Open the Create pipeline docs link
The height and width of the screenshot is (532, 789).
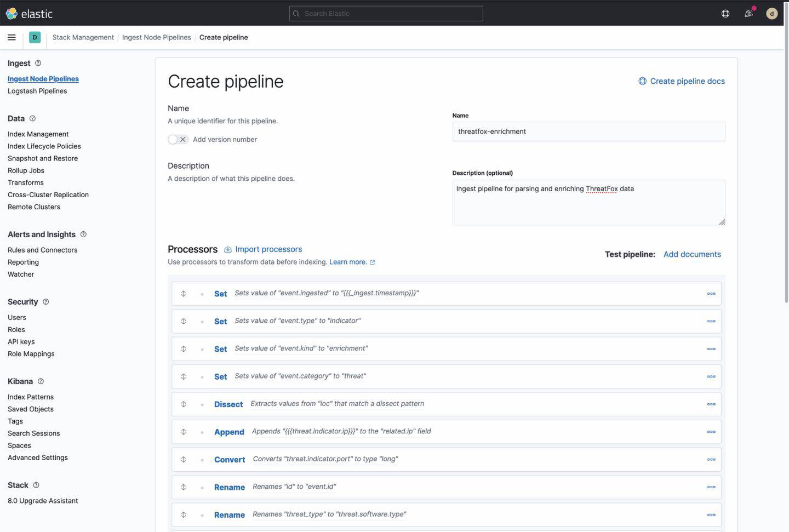687,81
